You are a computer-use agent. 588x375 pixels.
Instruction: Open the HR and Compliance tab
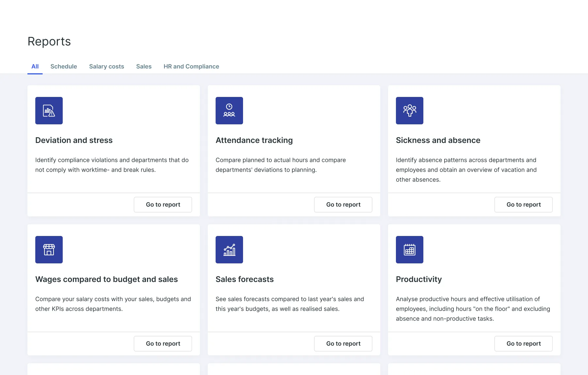pos(191,67)
